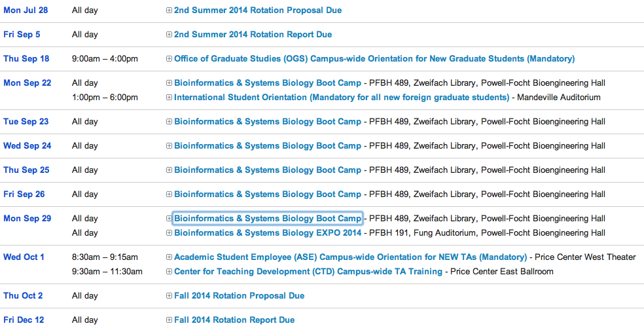The height and width of the screenshot is (330, 644).
Task: Open the Thu Sep 18 date link
Action: point(26,59)
